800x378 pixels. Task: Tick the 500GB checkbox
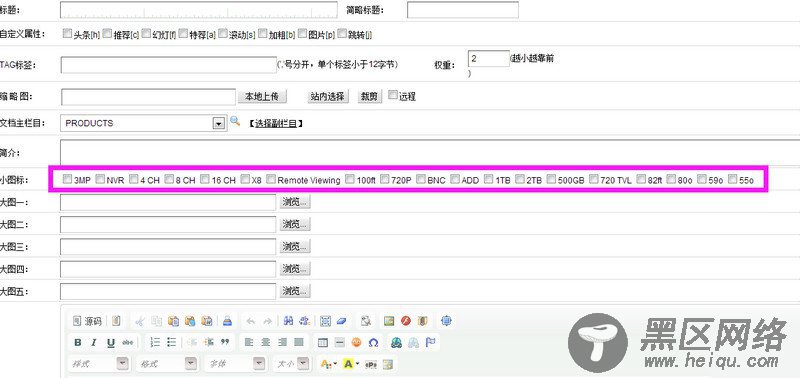click(x=552, y=179)
